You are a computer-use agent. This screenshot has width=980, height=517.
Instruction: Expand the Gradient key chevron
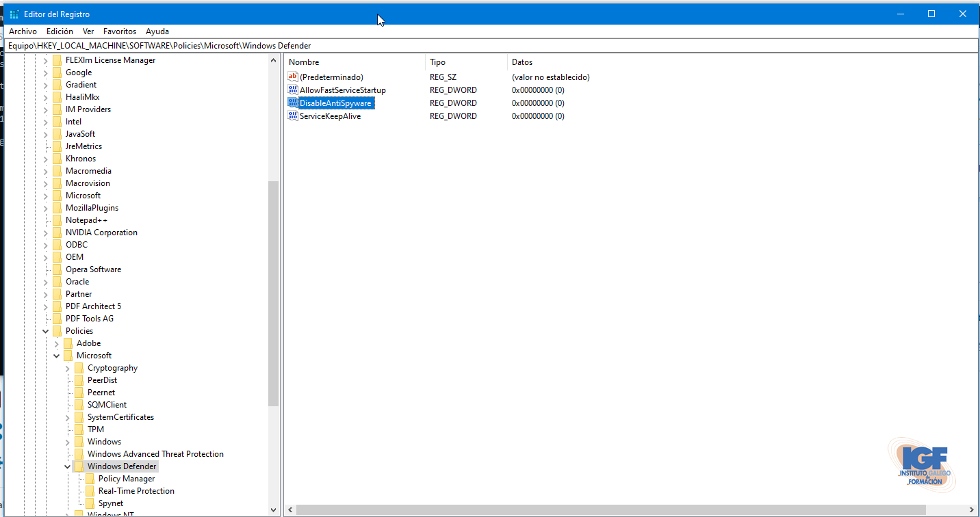click(x=46, y=85)
